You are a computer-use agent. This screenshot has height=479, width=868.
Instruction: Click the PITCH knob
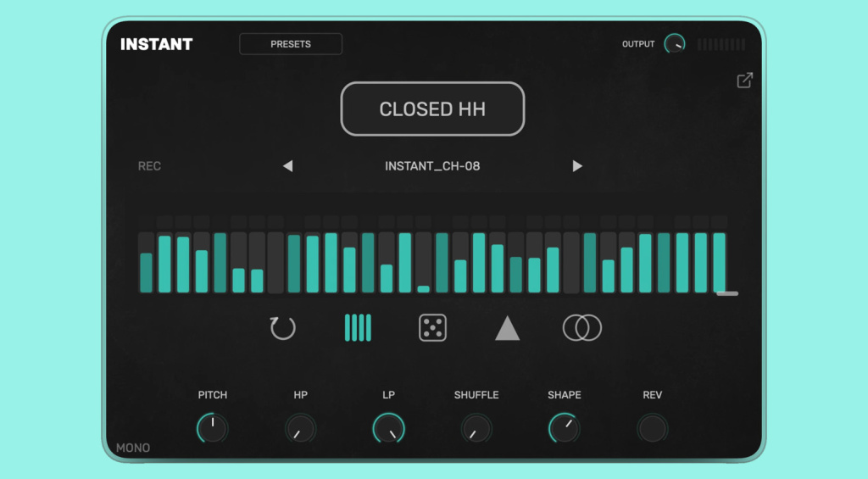pos(213,429)
